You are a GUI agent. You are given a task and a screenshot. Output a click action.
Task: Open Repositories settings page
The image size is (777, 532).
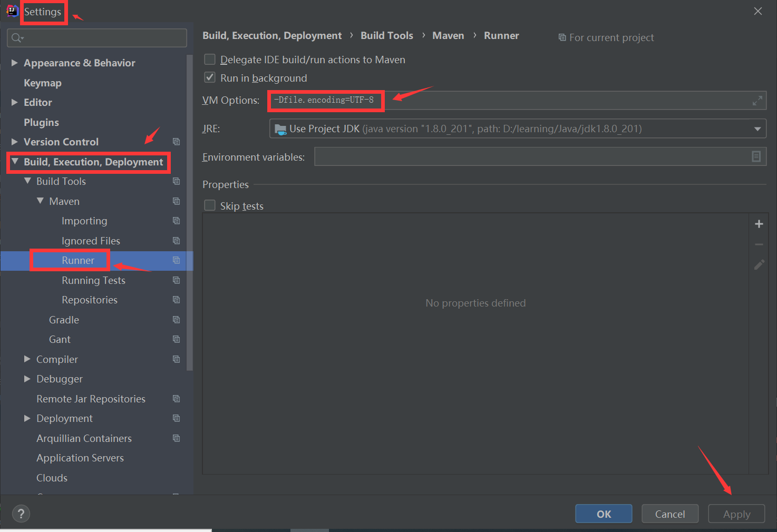(90, 300)
